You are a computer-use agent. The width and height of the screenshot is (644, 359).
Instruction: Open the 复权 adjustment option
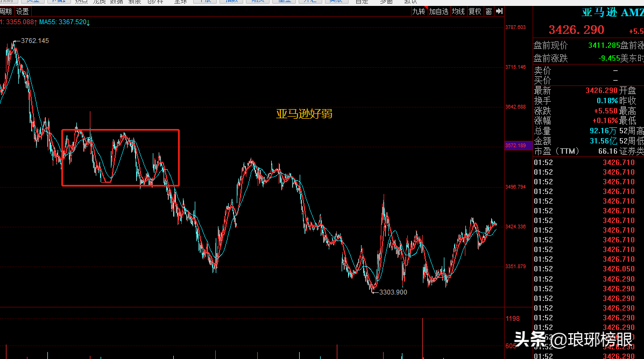pyautogui.click(x=475, y=11)
